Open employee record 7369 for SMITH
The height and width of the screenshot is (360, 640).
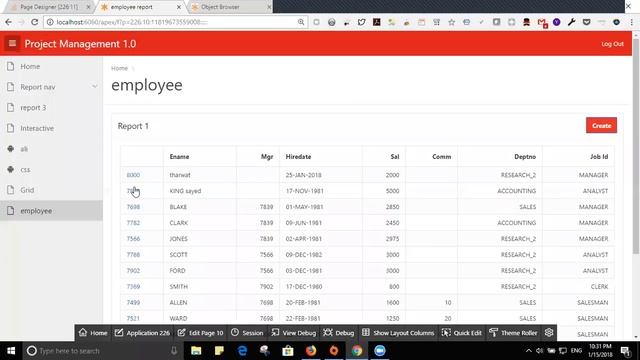[x=133, y=286]
